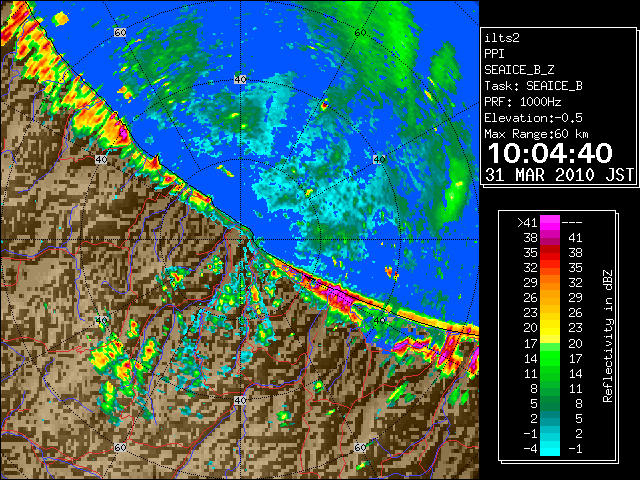
Task: Pick the bright green 14–17 dBZ swatch
Action: click(550, 358)
